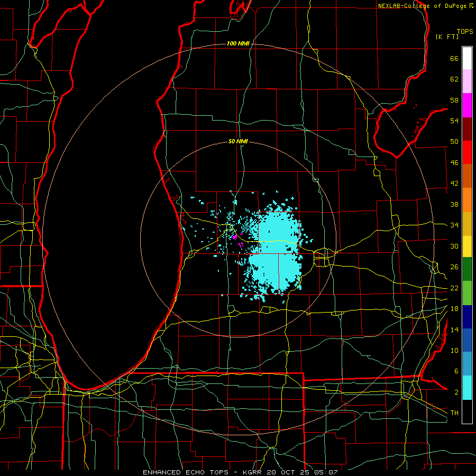This screenshot has height=476, width=476.
Task: Click the "100 NMI" range ring label
Action: tap(238, 43)
